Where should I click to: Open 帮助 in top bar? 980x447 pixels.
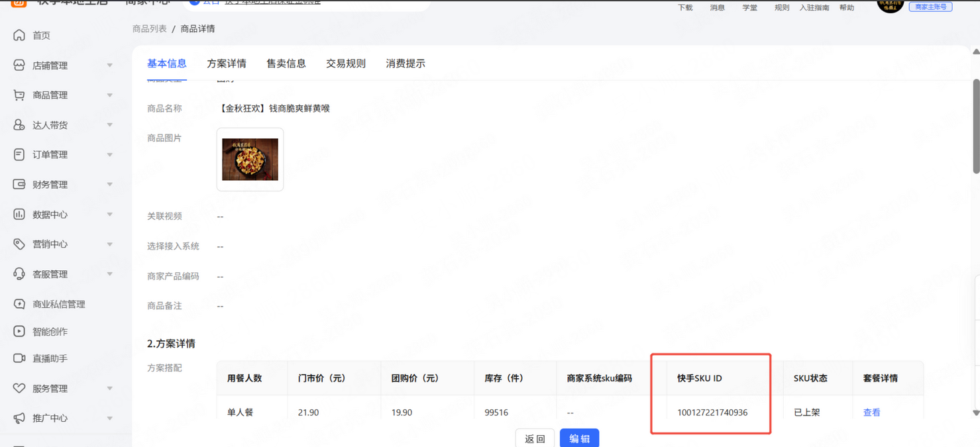coord(847,7)
